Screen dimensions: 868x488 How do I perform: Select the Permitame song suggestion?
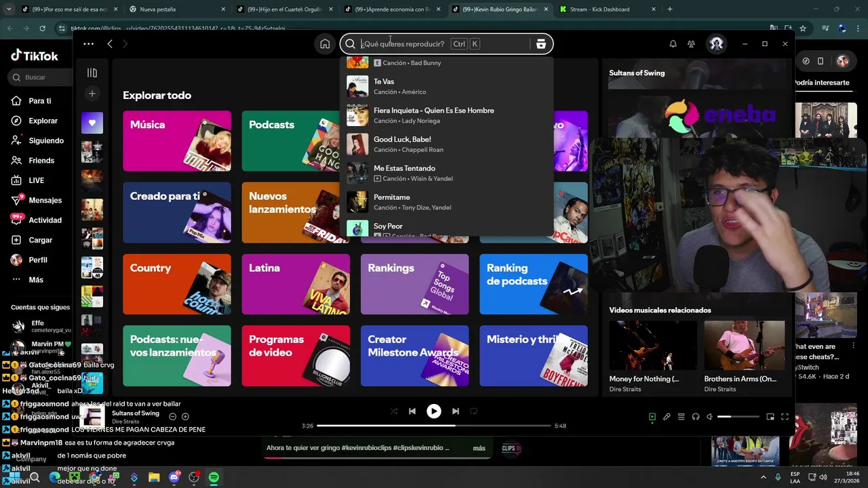coord(447,202)
